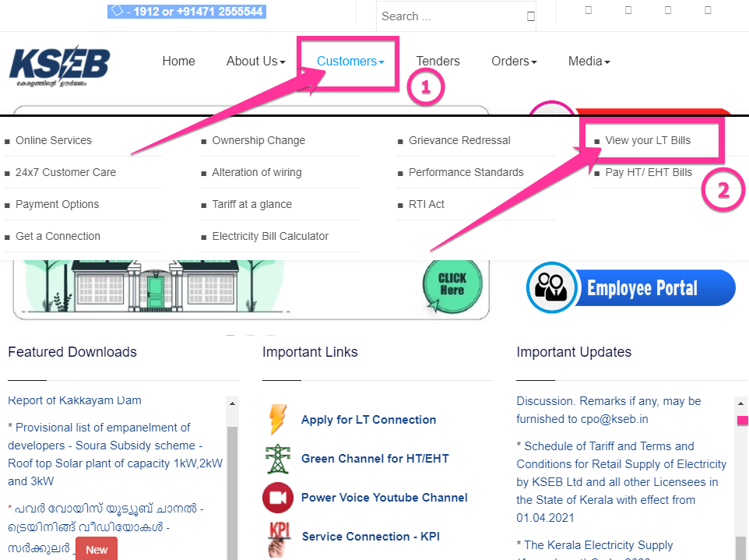Open View your LT Bills
Viewport: 749px width, 560px height.
click(x=648, y=140)
